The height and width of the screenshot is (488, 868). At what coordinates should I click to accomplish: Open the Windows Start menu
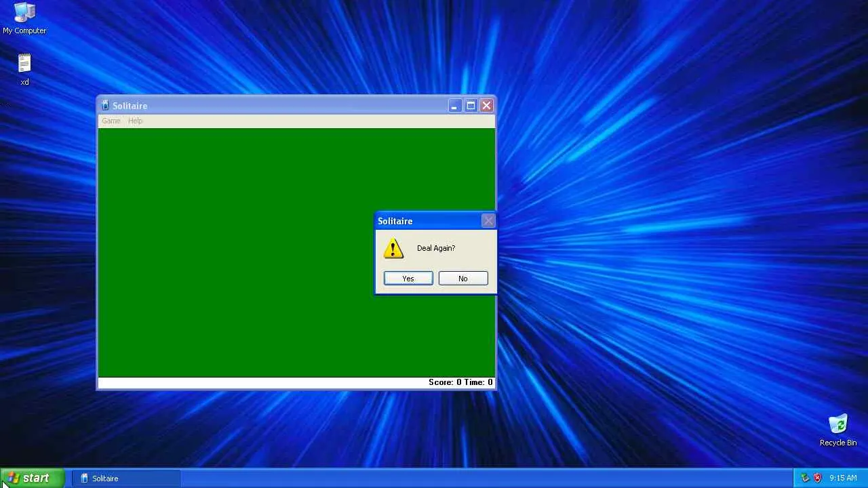(x=33, y=479)
